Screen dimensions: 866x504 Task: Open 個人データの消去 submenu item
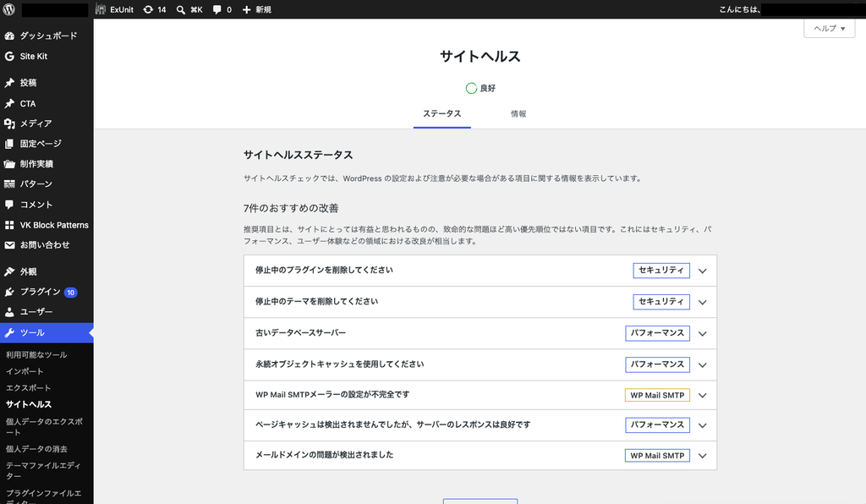(36, 449)
